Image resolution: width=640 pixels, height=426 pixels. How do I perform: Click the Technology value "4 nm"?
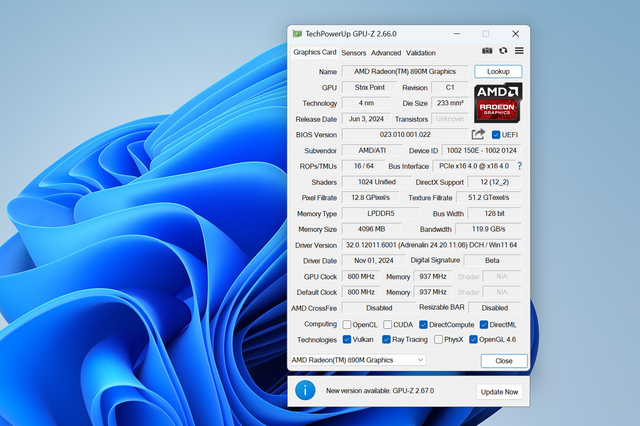(x=366, y=103)
